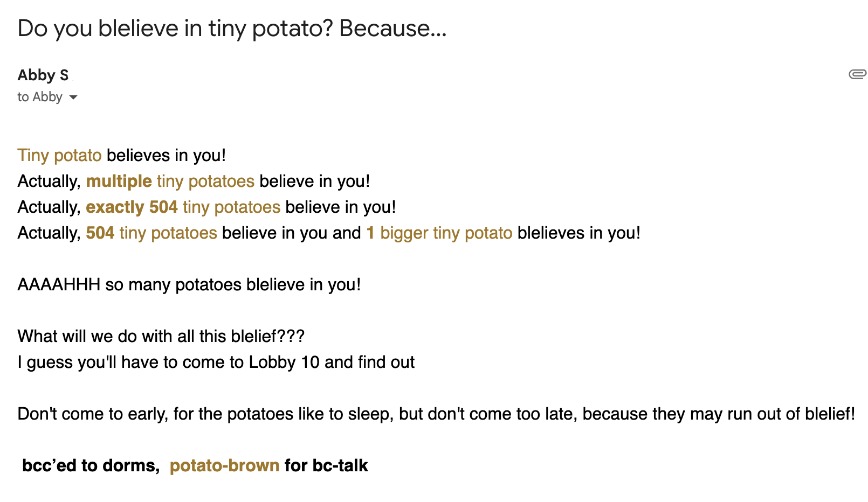Click "blelieves in you!" ending the fourth line

(579, 233)
